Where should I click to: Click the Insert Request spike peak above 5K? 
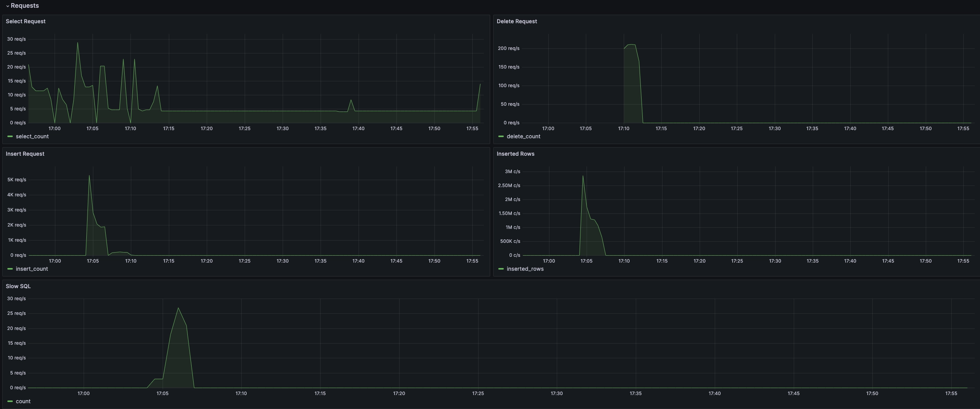tap(89, 176)
